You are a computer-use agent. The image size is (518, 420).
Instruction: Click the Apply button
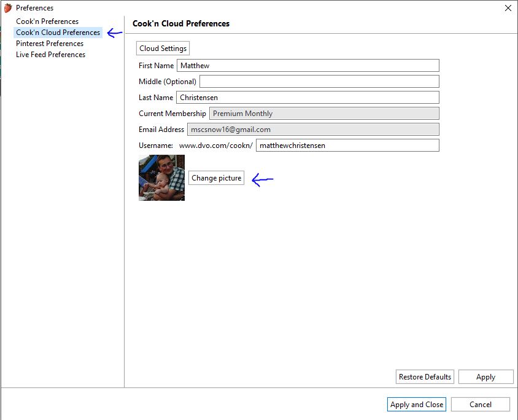point(485,377)
